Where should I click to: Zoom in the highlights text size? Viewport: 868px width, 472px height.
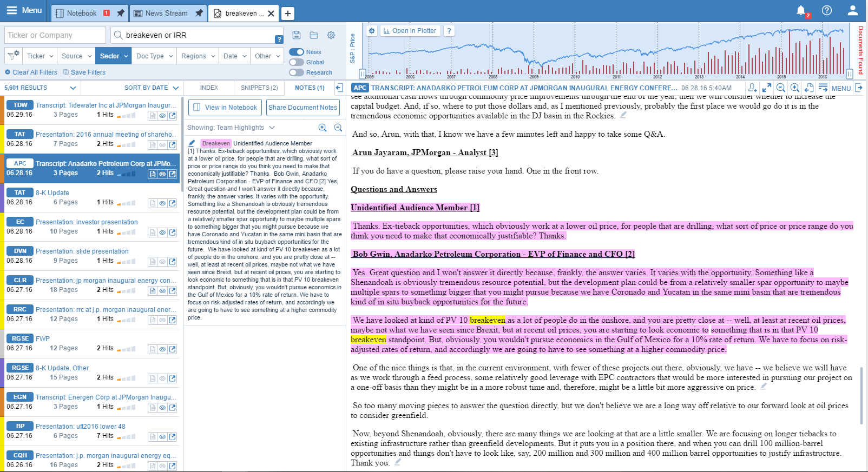pyautogui.click(x=323, y=128)
